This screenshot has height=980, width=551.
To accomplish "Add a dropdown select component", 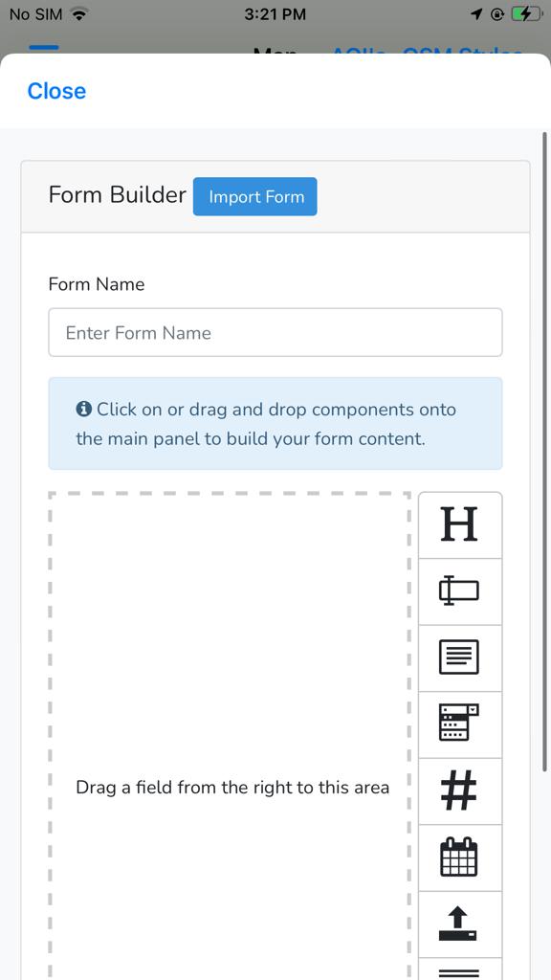I will tap(460, 724).
